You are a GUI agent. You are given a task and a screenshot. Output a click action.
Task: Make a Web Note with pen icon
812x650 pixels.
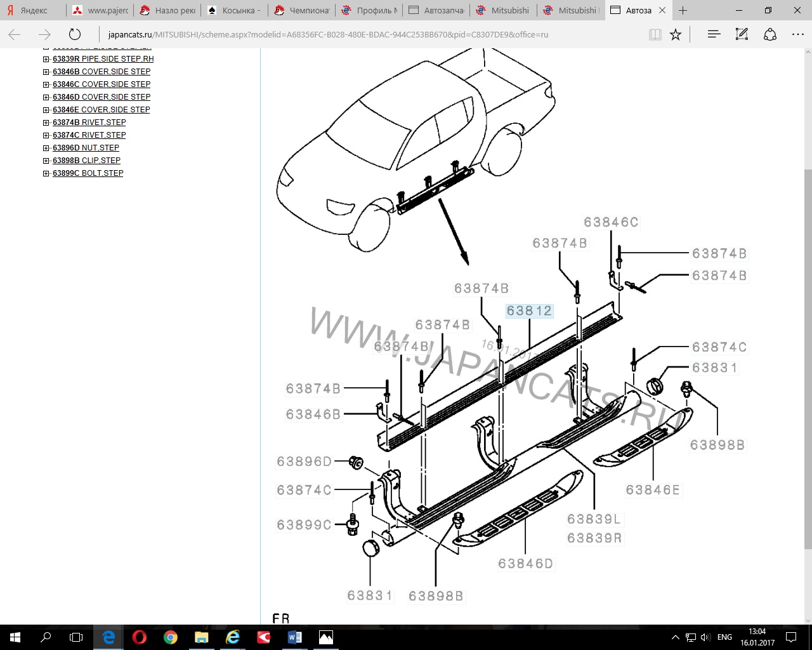coord(742,35)
